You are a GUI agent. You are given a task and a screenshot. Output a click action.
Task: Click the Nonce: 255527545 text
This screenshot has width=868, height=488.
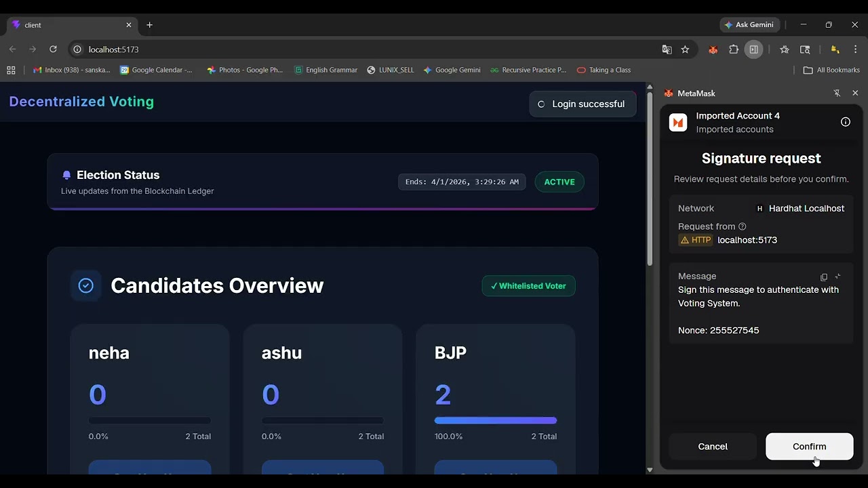pos(718,331)
